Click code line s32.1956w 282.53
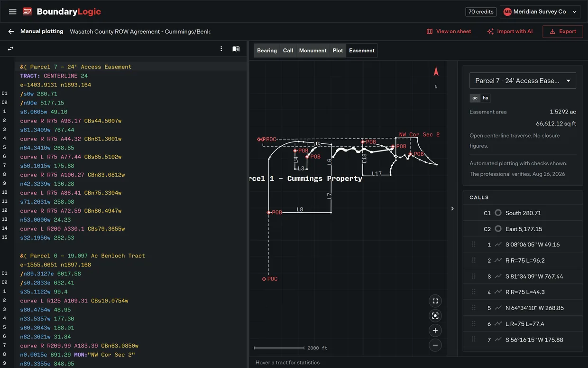This screenshot has width=588, height=368. point(47,238)
